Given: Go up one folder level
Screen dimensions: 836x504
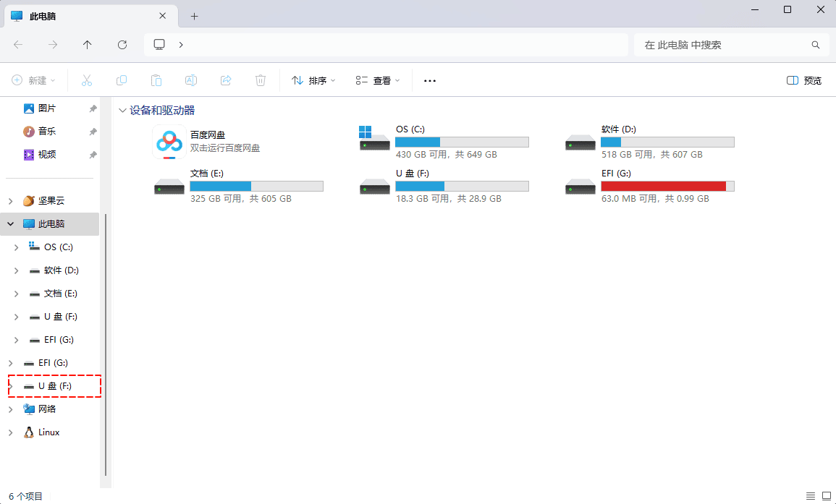Looking at the screenshot, I should [x=88, y=45].
